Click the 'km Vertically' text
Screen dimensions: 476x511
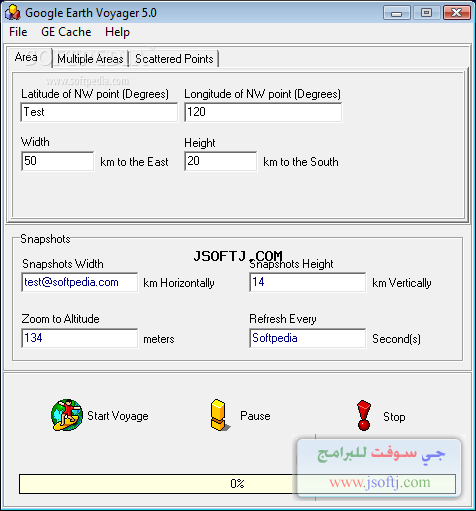402,283
